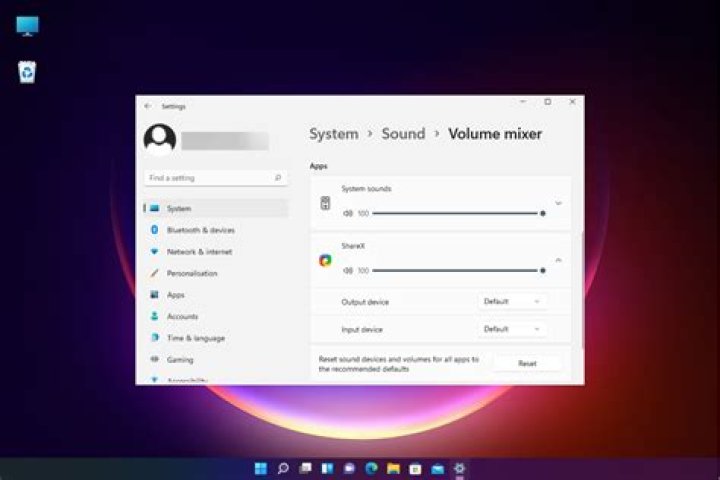720x480 pixels.
Task: Mute System sounds via speaker icon
Action: coord(348,213)
